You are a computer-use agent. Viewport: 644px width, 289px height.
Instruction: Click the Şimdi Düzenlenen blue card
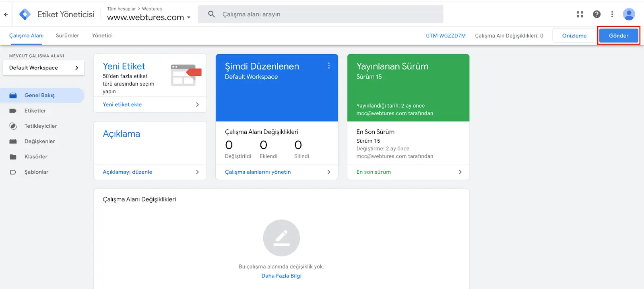(277, 88)
